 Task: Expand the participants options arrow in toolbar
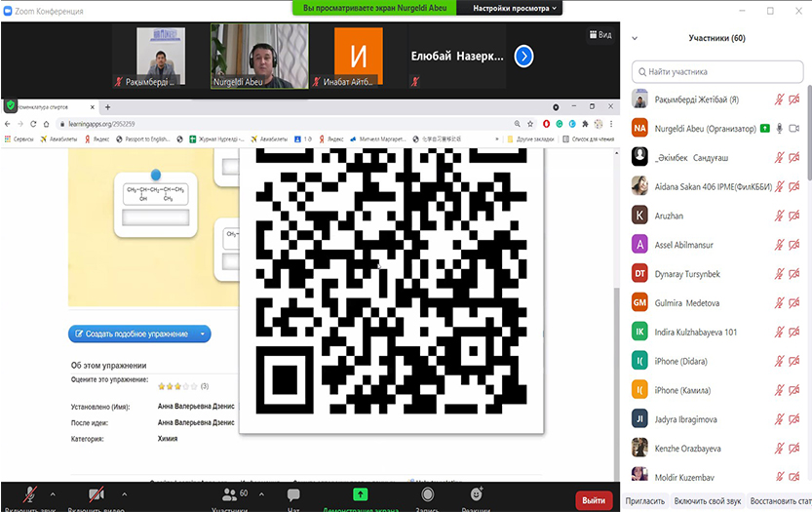click(x=261, y=494)
